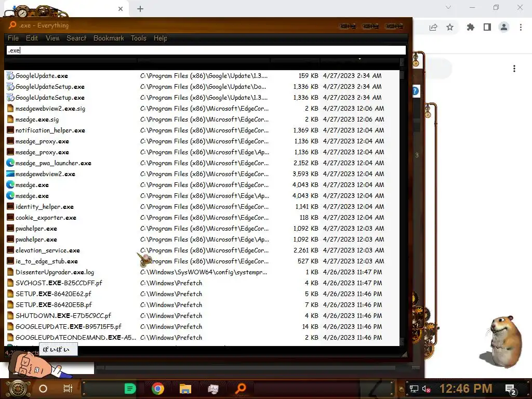Open the notification center icon
The image size is (532, 399).
pyautogui.click(x=511, y=389)
